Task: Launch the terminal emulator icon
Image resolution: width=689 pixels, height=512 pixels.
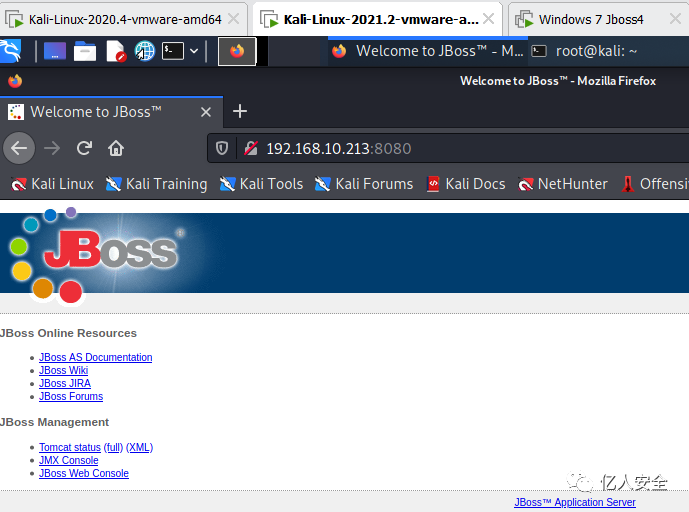Action: click(x=173, y=51)
